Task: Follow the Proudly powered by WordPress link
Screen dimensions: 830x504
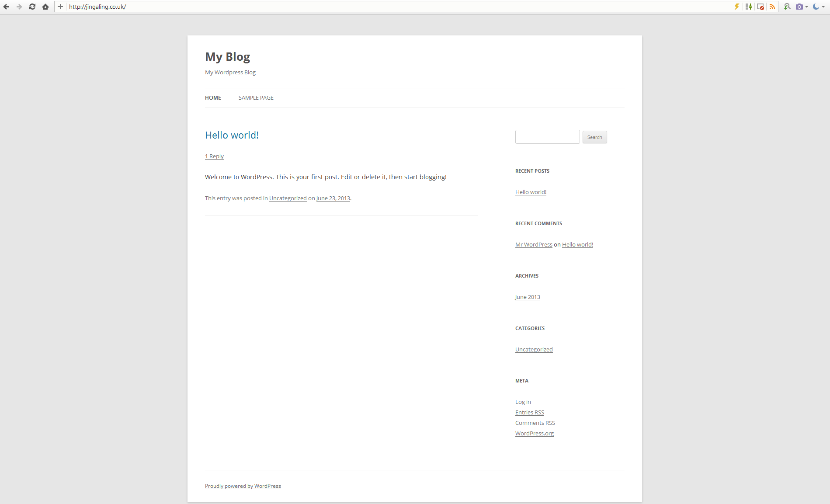Action: 243,486
